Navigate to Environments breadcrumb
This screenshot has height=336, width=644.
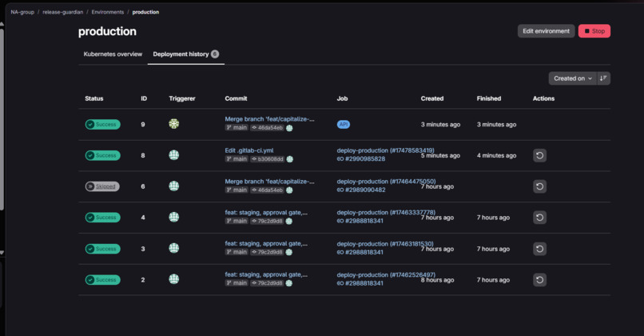click(108, 12)
